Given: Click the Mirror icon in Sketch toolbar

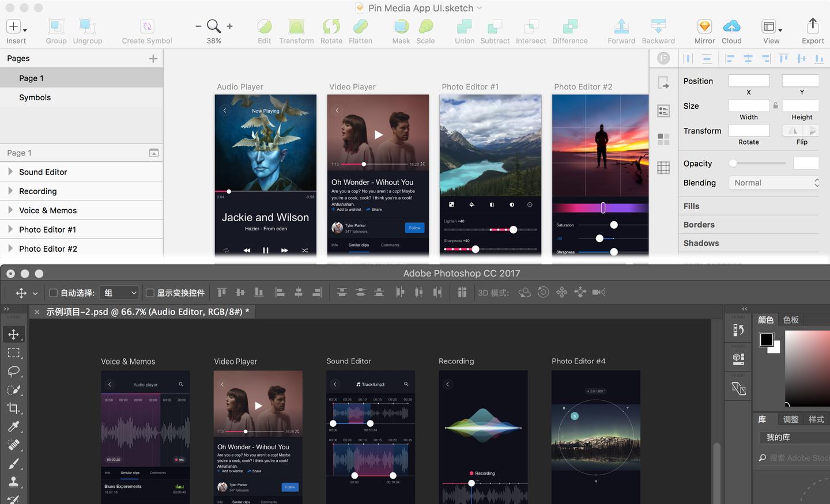Looking at the screenshot, I should [704, 26].
